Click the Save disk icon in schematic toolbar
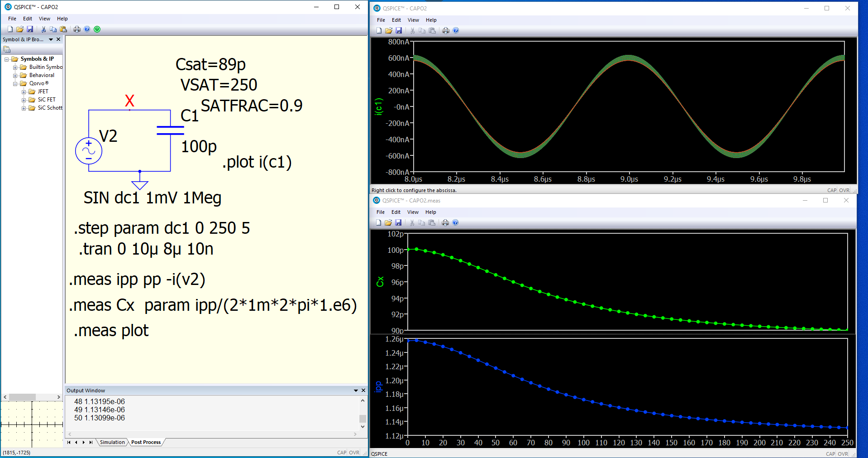The width and height of the screenshot is (868, 458). coord(30,29)
